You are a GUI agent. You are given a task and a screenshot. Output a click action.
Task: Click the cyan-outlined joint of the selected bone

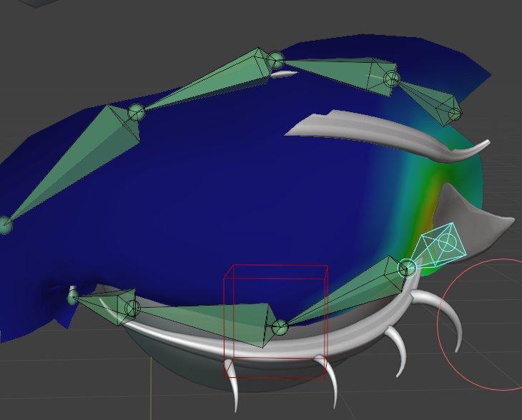407,268
